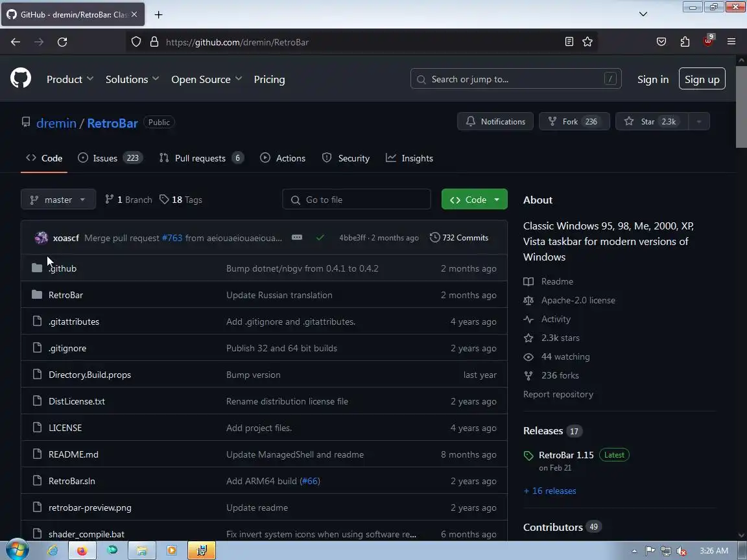Screen dimensions: 747x560
Task: Launch Internet Explorer from the taskbar
Action: (x=53, y=550)
